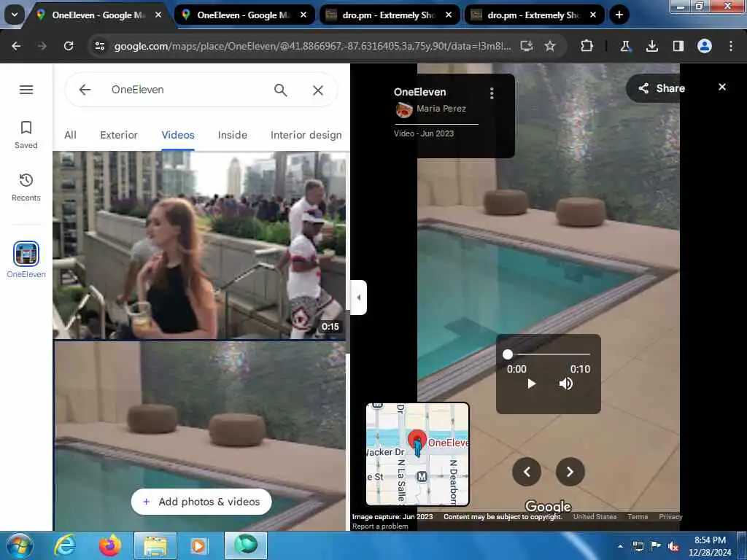747x560 pixels.
Task: Click the search magnifier icon
Action: pyautogui.click(x=281, y=90)
